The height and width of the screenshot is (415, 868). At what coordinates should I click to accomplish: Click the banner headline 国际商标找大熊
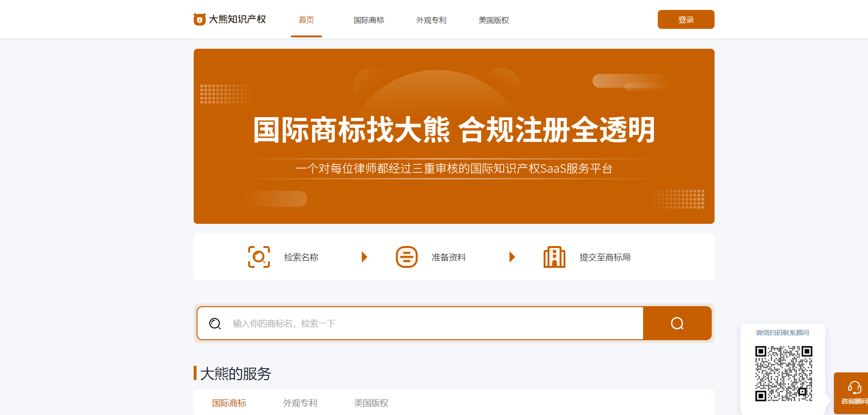pos(351,130)
